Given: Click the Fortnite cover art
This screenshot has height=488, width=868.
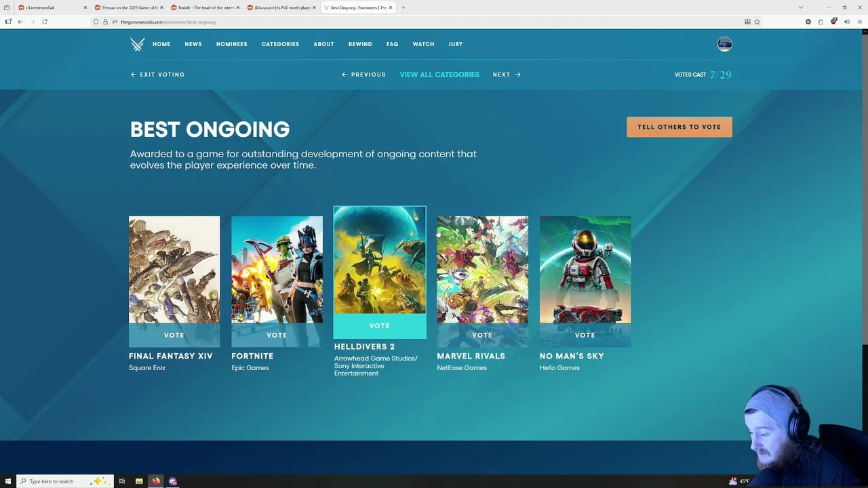Looking at the screenshot, I should [277, 270].
